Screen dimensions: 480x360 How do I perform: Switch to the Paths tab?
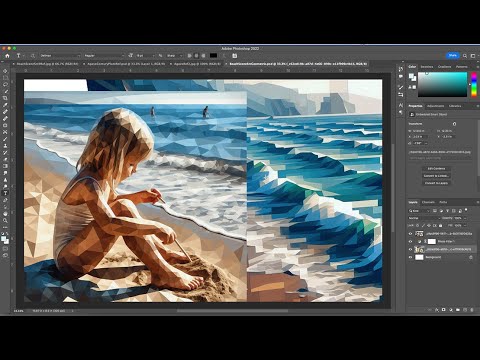tap(443, 202)
